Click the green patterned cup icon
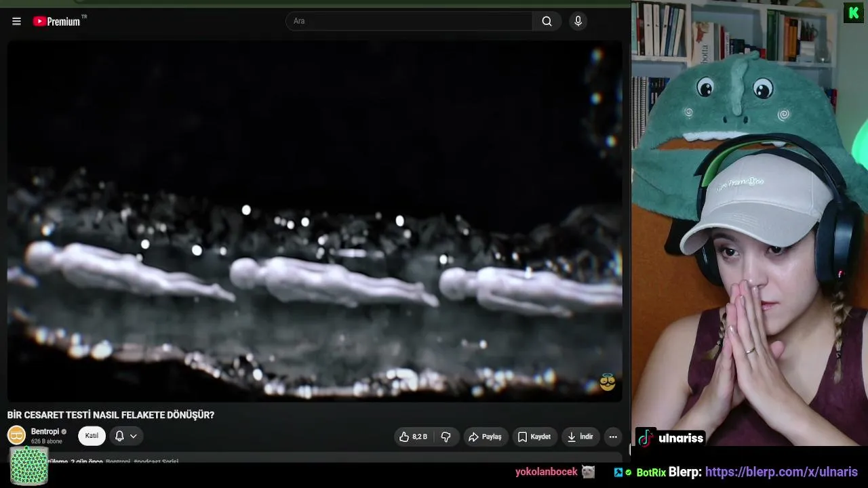 (28, 466)
